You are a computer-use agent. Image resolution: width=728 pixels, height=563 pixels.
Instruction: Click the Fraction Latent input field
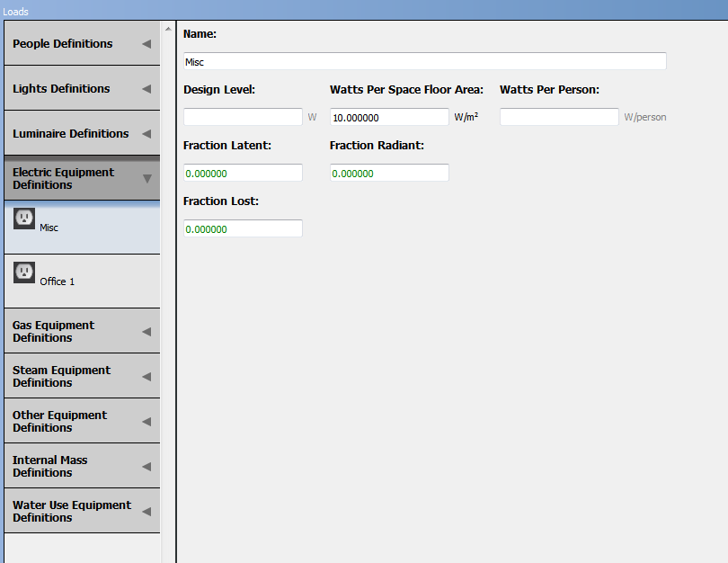(x=243, y=173)
